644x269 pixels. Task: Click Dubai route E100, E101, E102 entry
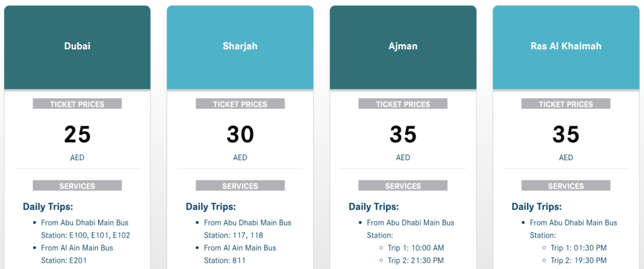86,229
